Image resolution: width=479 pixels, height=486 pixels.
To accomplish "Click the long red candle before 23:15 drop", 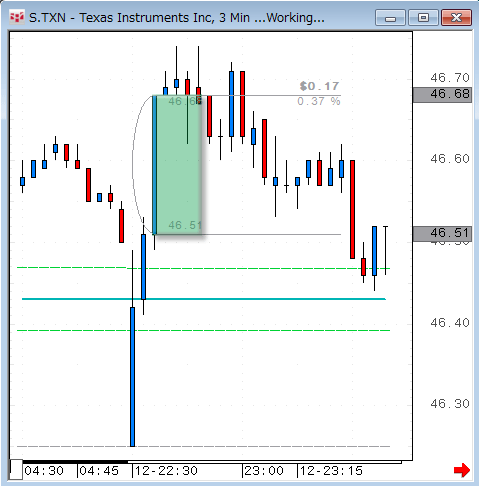I will [352, 209].
